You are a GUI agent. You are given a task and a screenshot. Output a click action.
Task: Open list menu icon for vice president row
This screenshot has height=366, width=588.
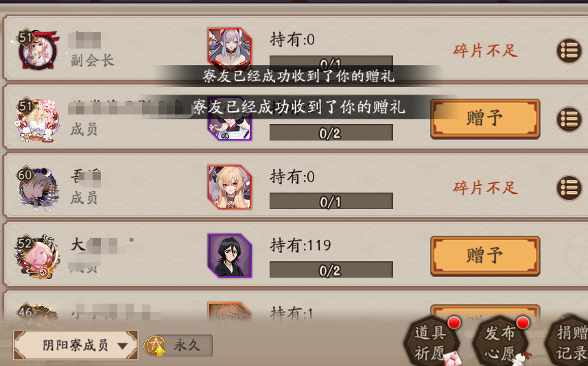569,51
